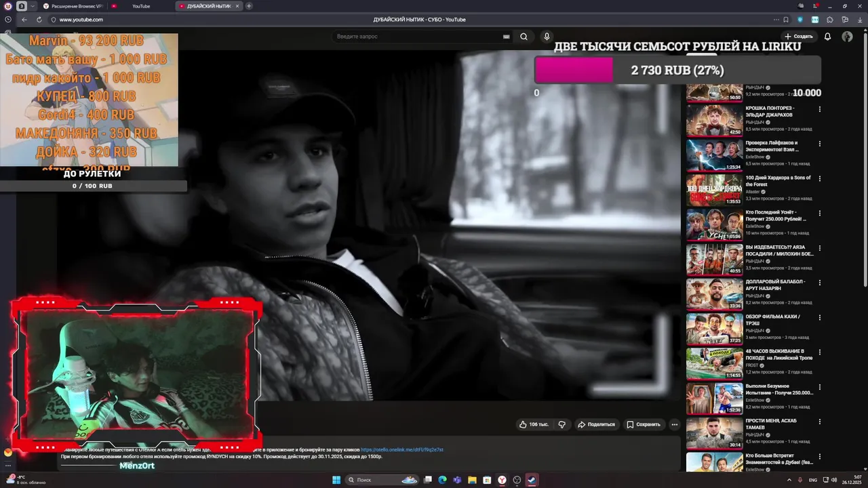Image resolution: width=868 pixels, height=488 pixels.
Task: Click the Сохранить button
Action: tap(644, 424)
